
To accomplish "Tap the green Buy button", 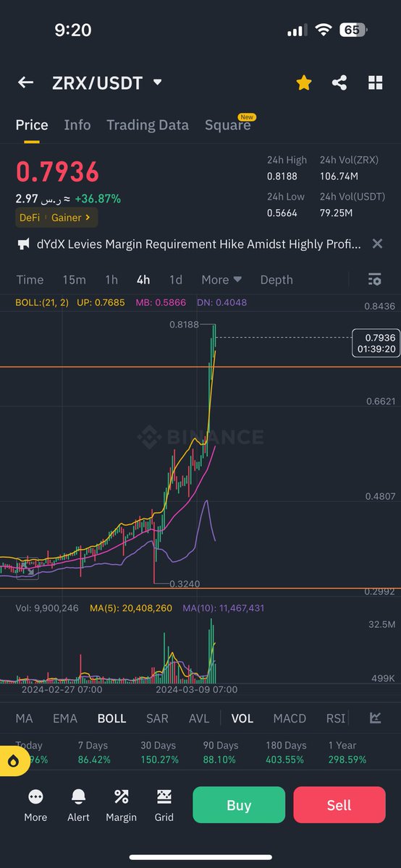I will [239, 805].
